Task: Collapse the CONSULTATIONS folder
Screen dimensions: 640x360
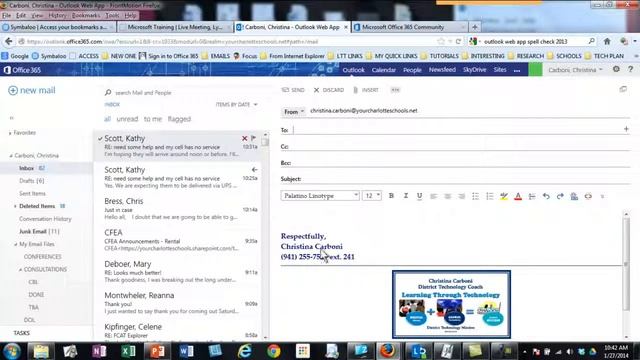Action: click(x=20, y=269)
